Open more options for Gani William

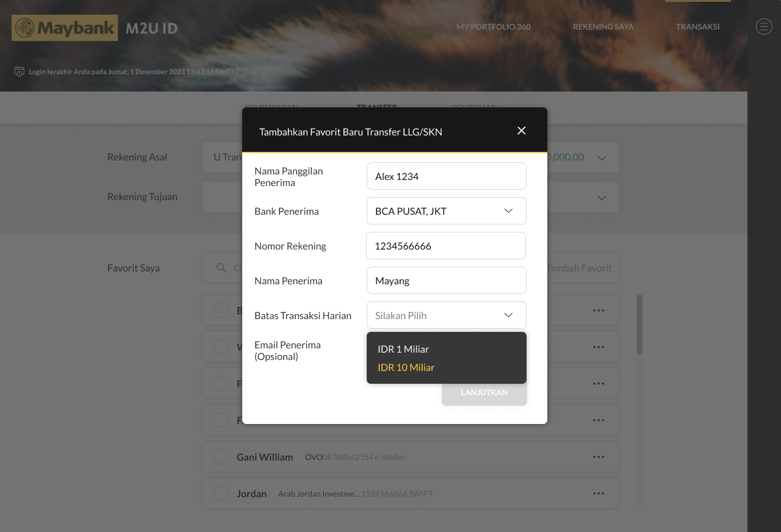(599, 457)
